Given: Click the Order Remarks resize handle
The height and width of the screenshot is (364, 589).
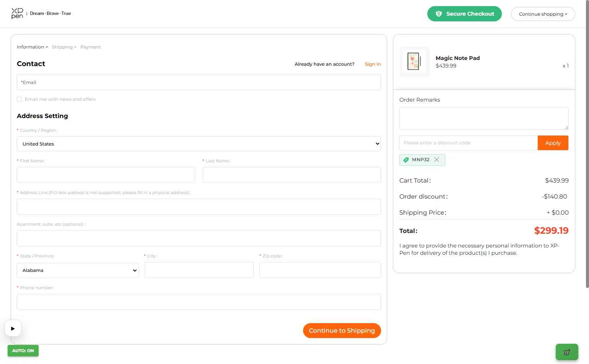Looking at the screenshot, I should pyautogui.click(x=566, y=128).
